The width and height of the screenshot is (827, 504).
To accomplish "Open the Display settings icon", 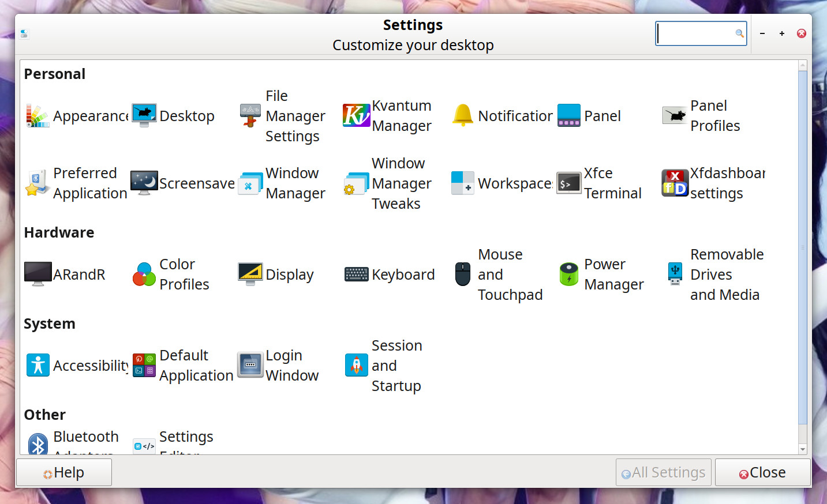I will [250, 274].
